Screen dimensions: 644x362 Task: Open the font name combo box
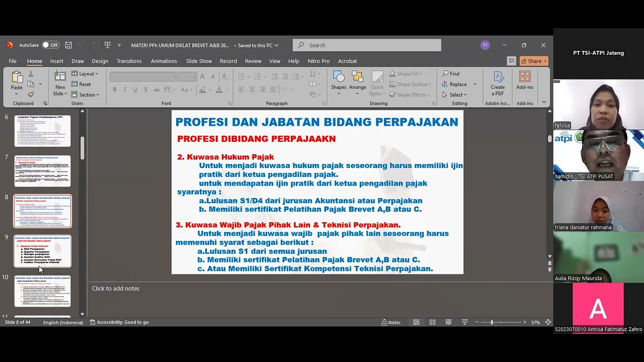click(x=143, y=76)
